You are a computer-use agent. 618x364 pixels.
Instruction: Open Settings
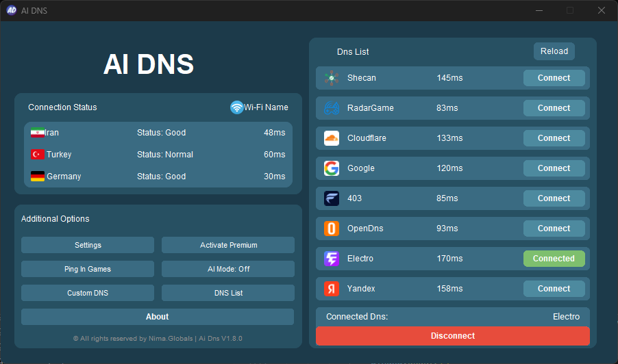[88, 245]
